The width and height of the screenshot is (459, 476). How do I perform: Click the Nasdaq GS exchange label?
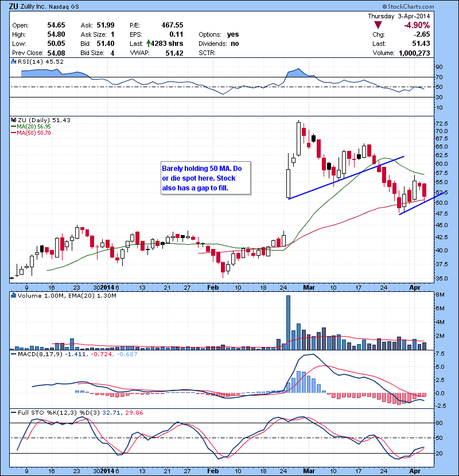[64, 6]
